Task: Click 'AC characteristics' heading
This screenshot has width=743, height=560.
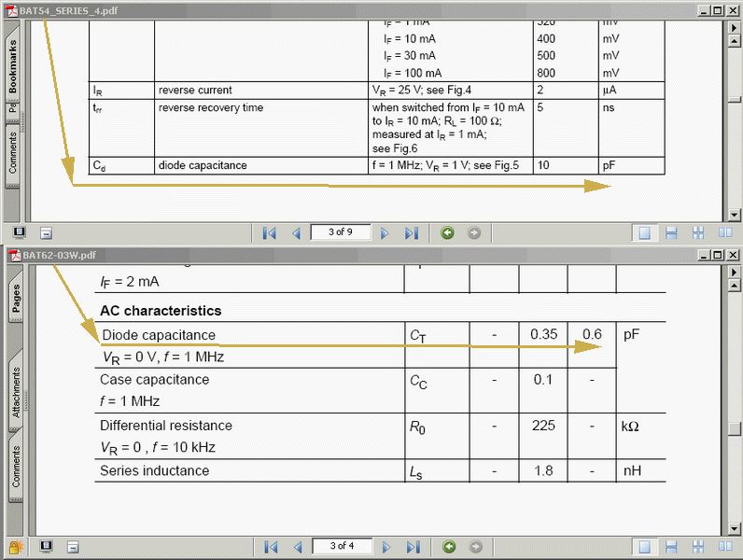Action: click(x=161, y=310)
